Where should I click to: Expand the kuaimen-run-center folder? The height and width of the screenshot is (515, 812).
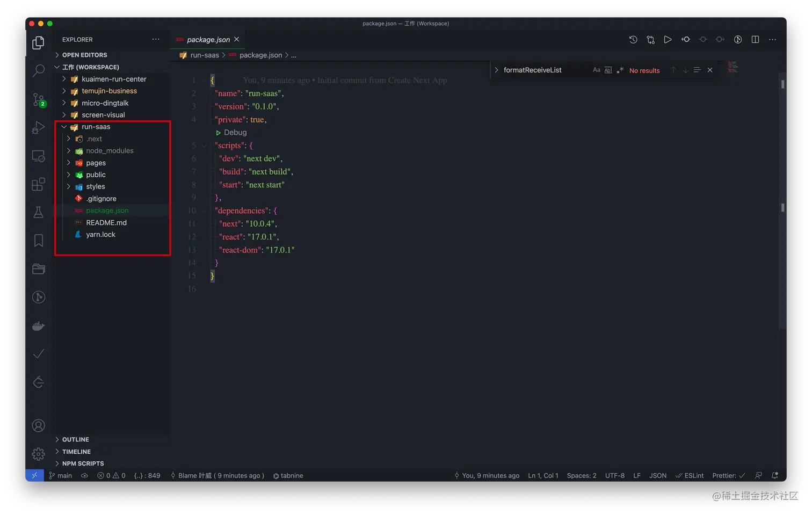pos(113,79)
